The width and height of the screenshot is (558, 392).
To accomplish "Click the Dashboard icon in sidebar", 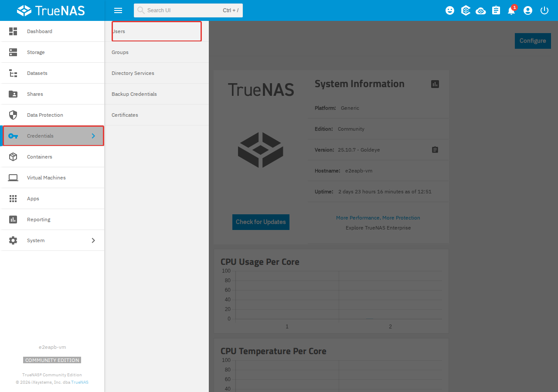I will pos(13,31).
